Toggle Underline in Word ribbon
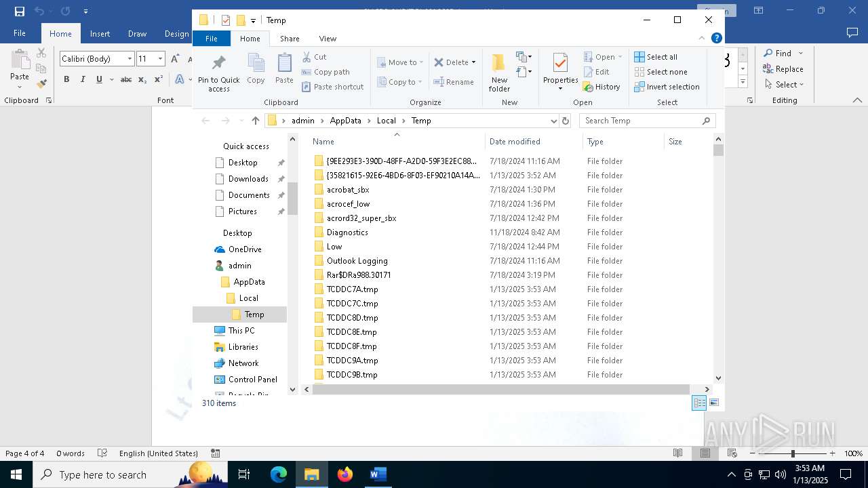The height and width of the screenshot is (488, 868). 99,79
